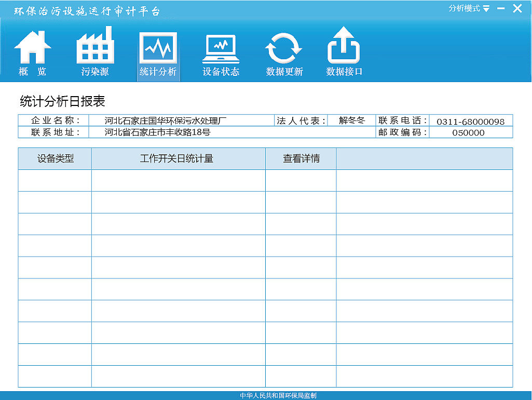Expand the 分析模式 dropdown
This screenshot has height=400, width=532.
pos(469,8)
